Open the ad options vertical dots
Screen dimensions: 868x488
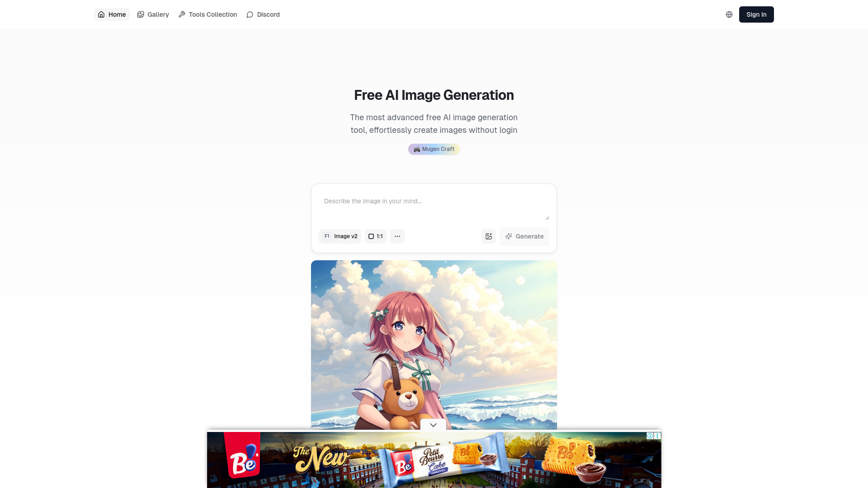657,436
